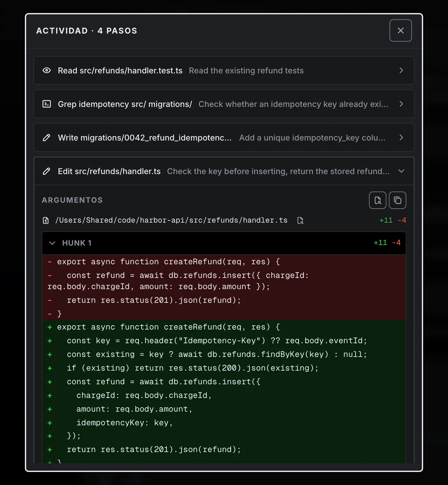The height and width of the screenshot is (485, 448).
Task: Click the ARGUMENTOS section label
Action: click(x=72, y=200)
